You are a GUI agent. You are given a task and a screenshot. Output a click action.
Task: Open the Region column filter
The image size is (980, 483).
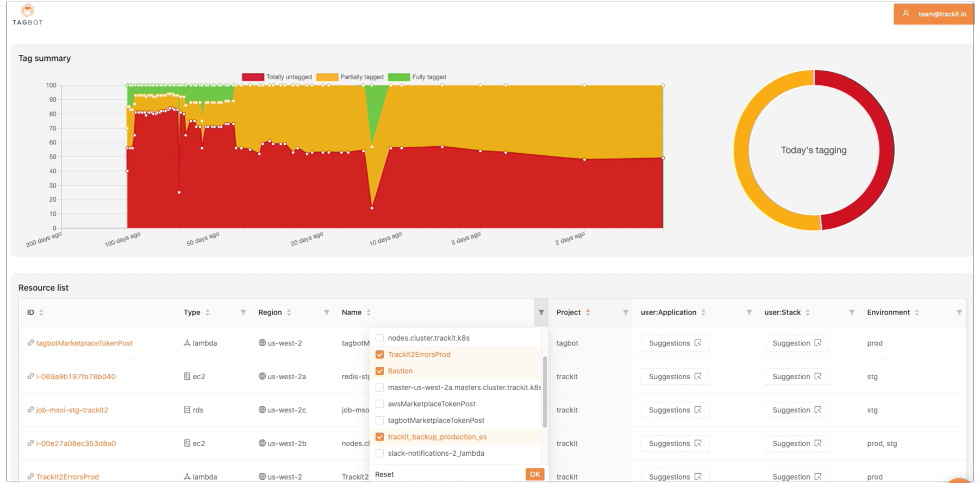[x=327, y=312]
